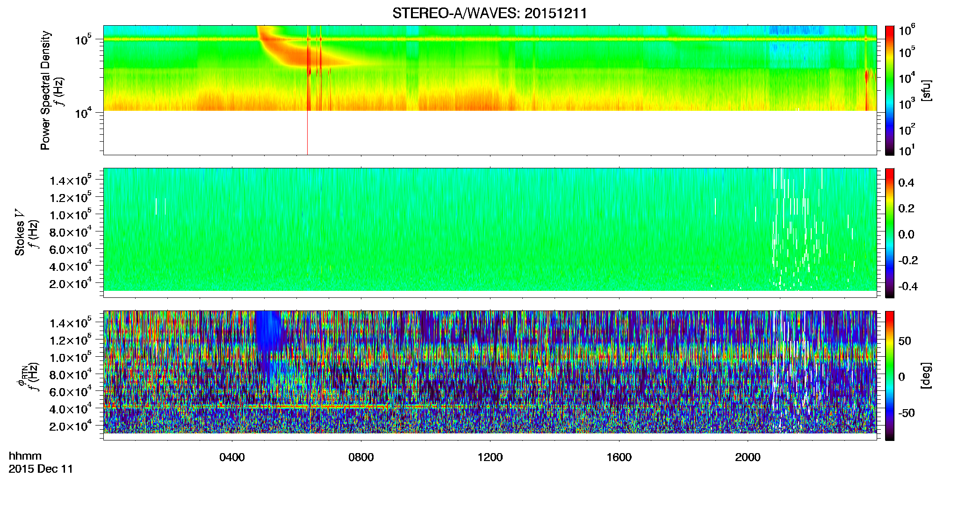Click the Power Spectral Density color bar
The width and height of the screenshot is (980, 505).
(889, 90)
